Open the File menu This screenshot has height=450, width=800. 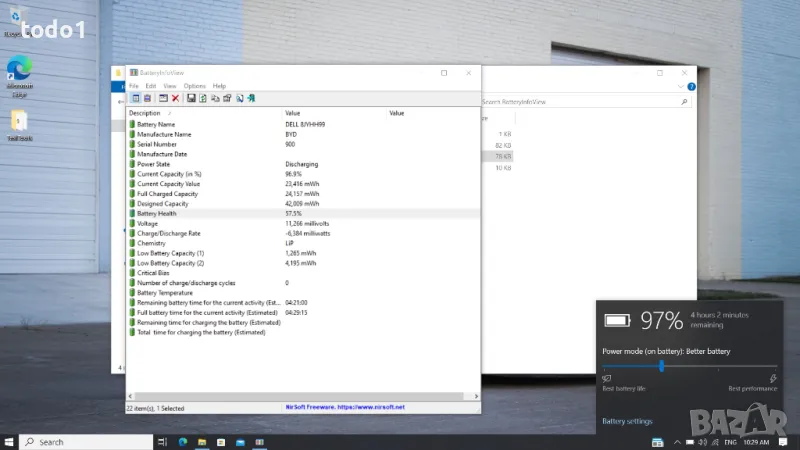(x=134, y=86)
